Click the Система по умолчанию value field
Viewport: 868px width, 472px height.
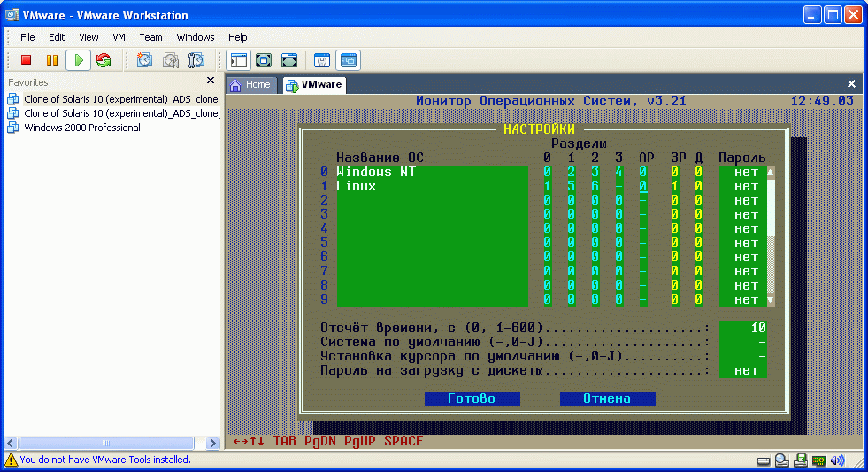click(x=743, y=343)
